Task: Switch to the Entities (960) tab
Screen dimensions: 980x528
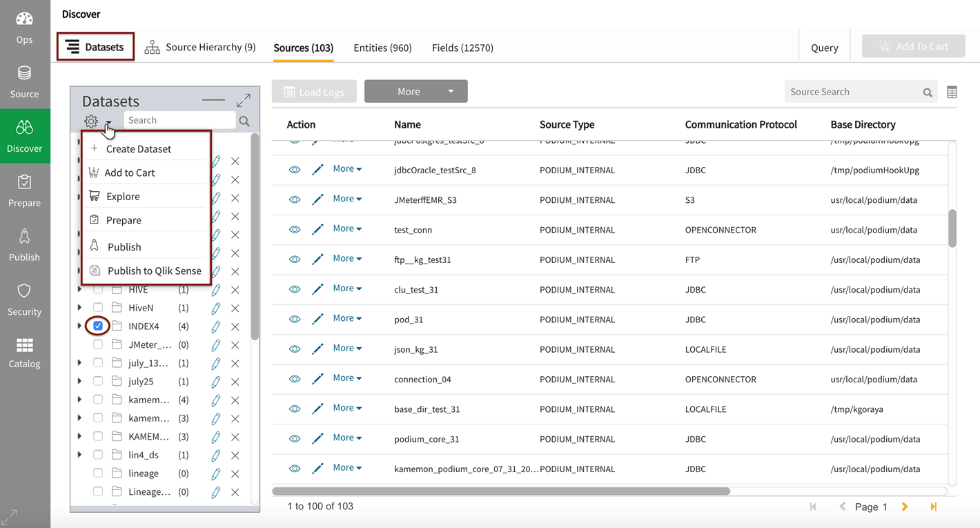Action: pos(382,48)
